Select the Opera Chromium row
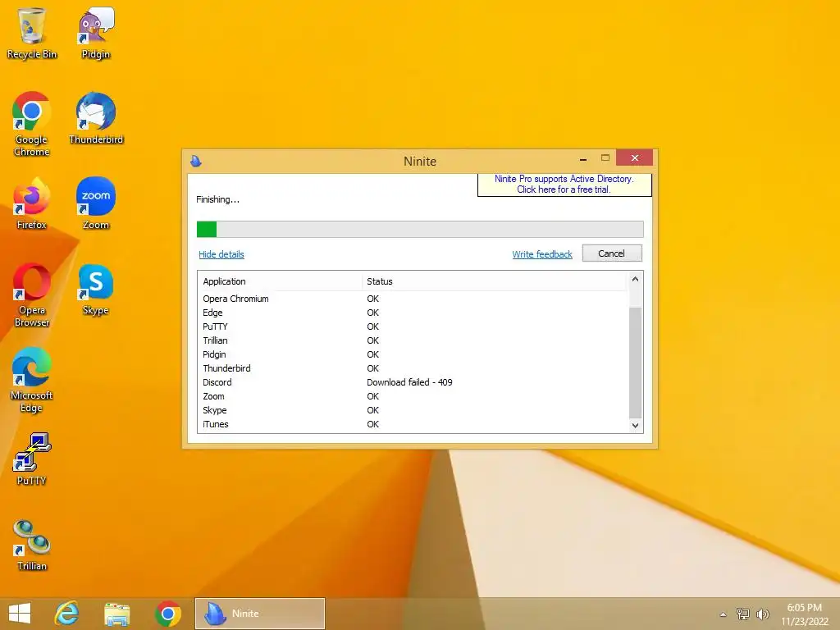Image resolution: width=840 pixels, height=630 pixels. click(413, 299)
